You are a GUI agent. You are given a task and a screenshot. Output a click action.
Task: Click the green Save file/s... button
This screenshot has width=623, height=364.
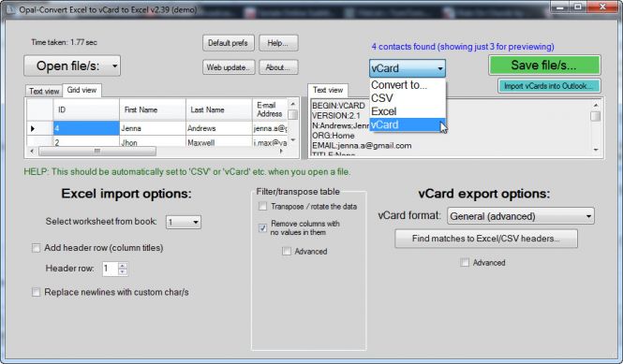[544, 66]
